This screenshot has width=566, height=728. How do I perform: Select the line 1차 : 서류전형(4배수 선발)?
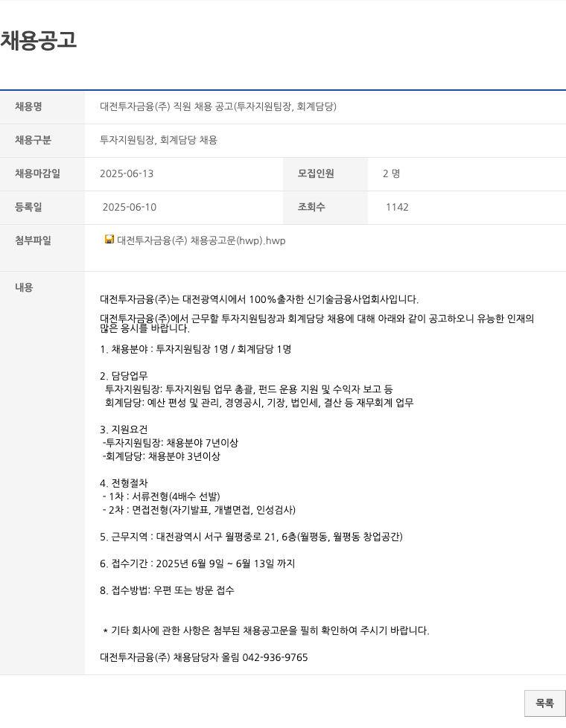(x=162, y=496)
